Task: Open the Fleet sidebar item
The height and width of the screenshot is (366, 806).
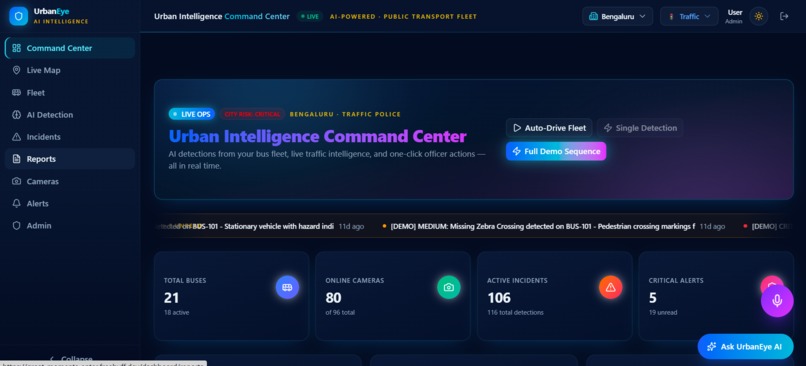Action: (x=70, y=93)
